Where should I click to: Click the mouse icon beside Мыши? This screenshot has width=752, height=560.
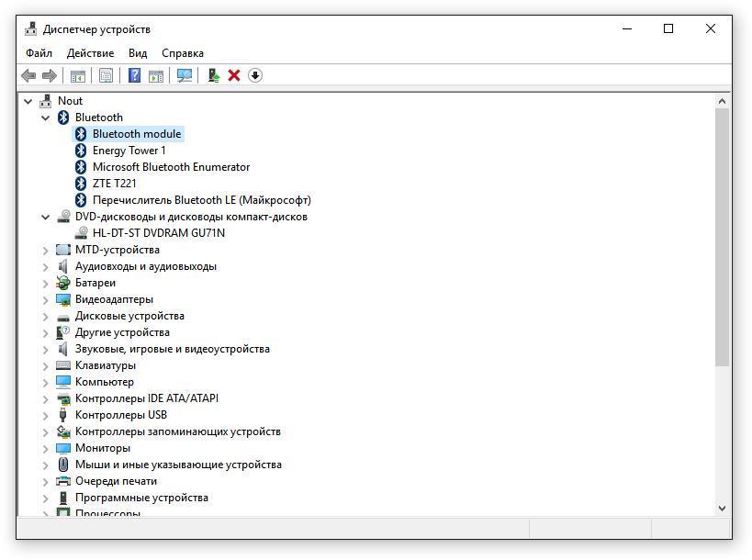click(x=62, y=465)
